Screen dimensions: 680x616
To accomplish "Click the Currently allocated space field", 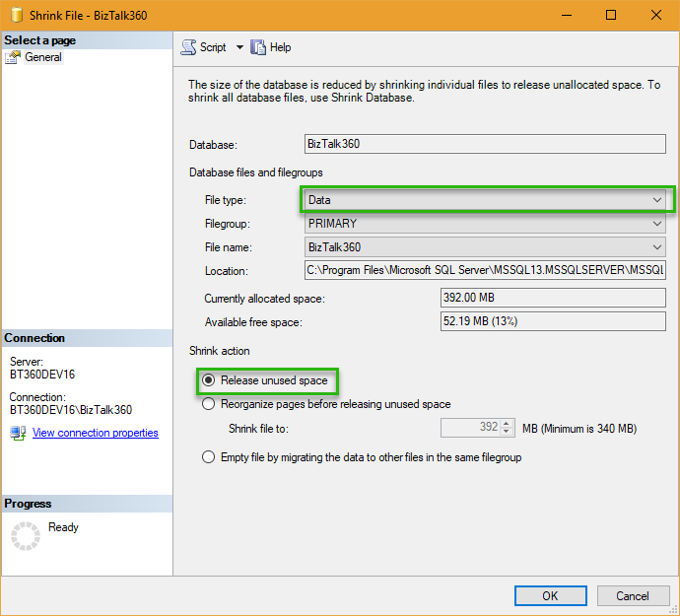I will pyautogui.click(x=553, y=298).
